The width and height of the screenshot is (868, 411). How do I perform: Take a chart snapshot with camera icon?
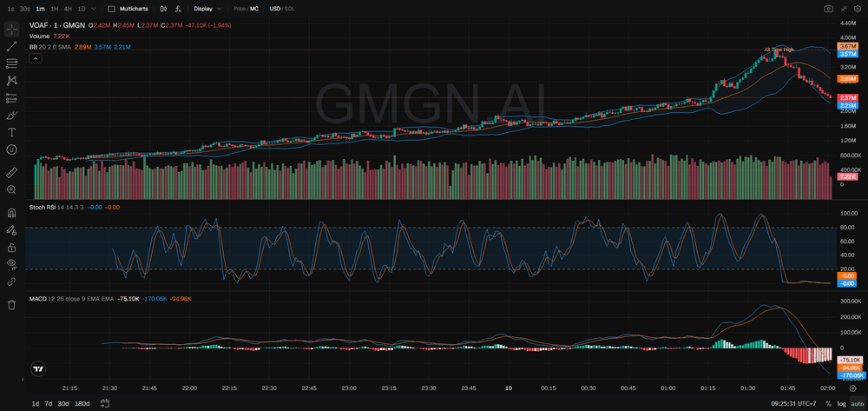tap(828, 9)
